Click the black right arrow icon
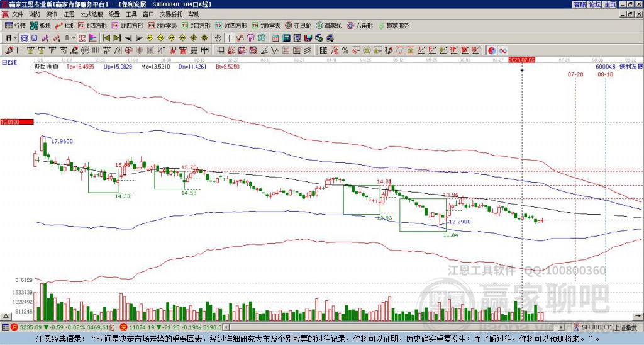Viewport: 644px width, 345px height. pyautogui.click(x=139, y=38)
